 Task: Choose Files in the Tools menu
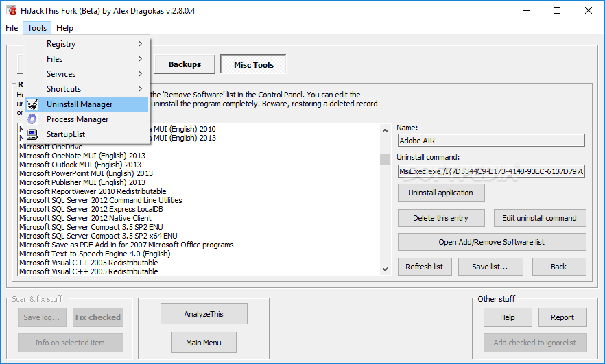86,59
